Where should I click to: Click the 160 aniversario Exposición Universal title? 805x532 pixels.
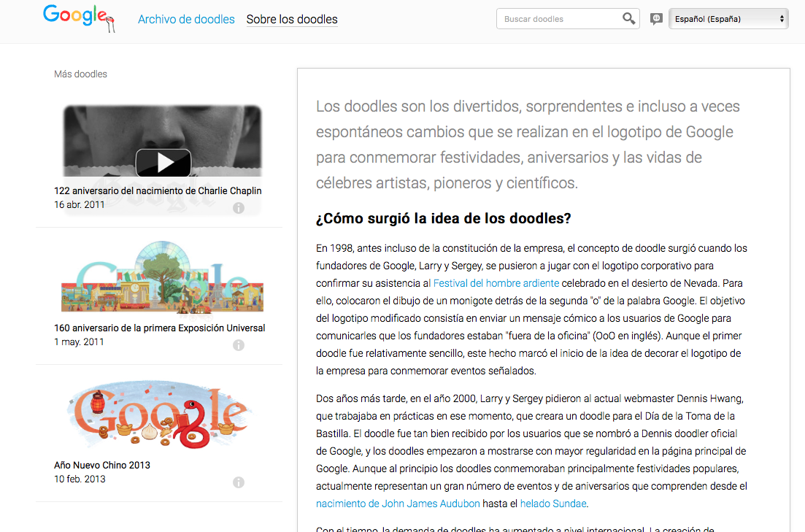pyautogui.click(x=159, y=328)
